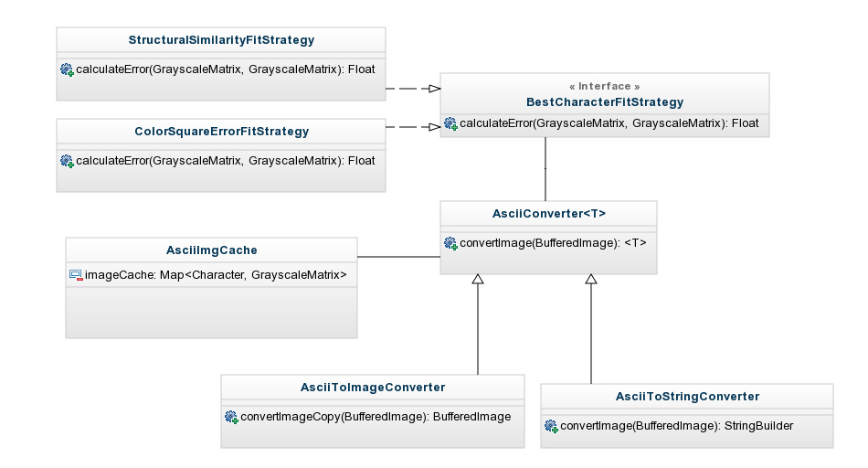The height and width of the screenshot is (468, 868).
Task: Select the AsciiImgCache class title
Action: [211, 250]
